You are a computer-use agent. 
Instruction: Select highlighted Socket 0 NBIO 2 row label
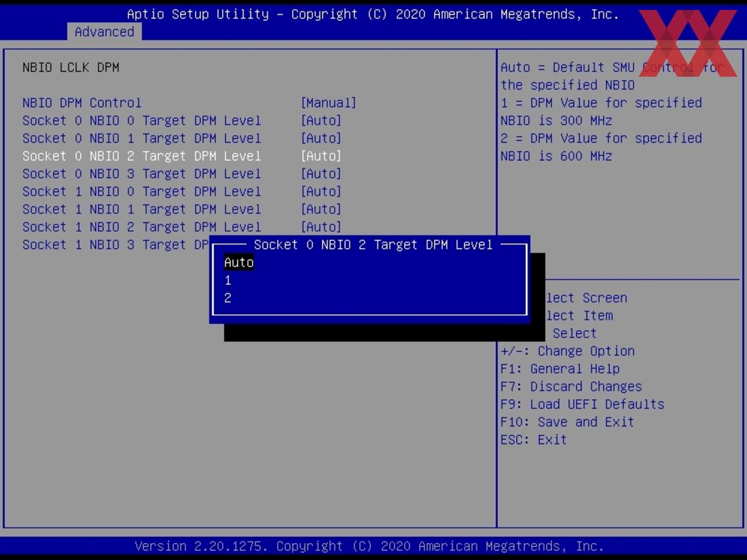[x=142, y=156]
